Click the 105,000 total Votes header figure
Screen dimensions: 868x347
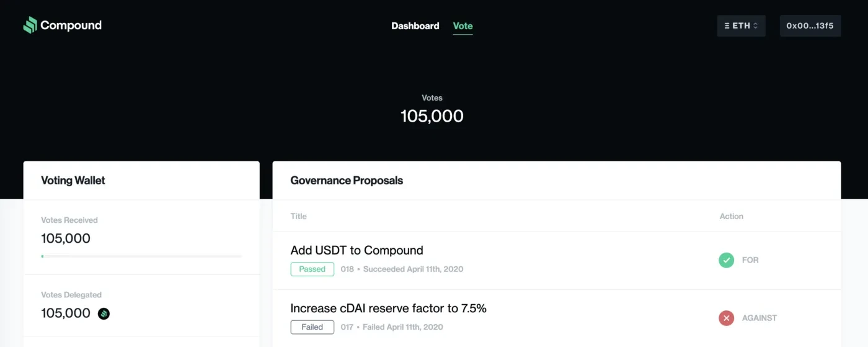click(x=432, y=116)
